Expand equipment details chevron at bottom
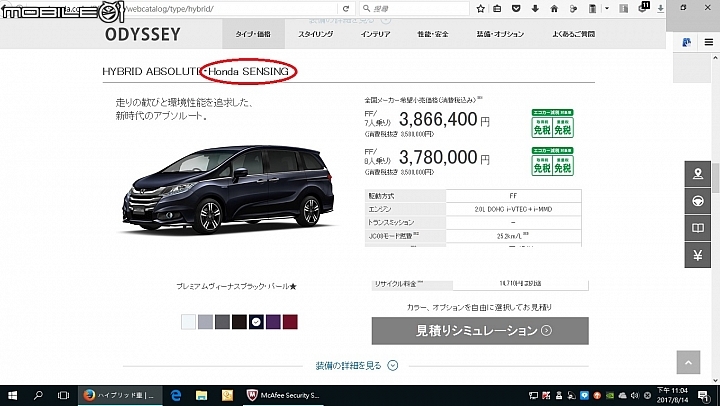The height and width of the screenshot is (406, 720). 393,366
